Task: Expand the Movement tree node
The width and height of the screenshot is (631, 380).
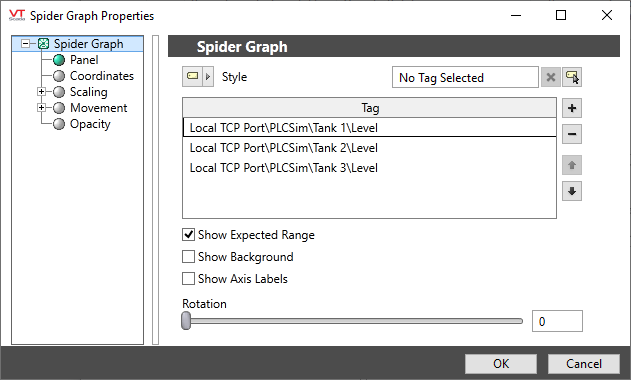Action: [x=41, y=108]
